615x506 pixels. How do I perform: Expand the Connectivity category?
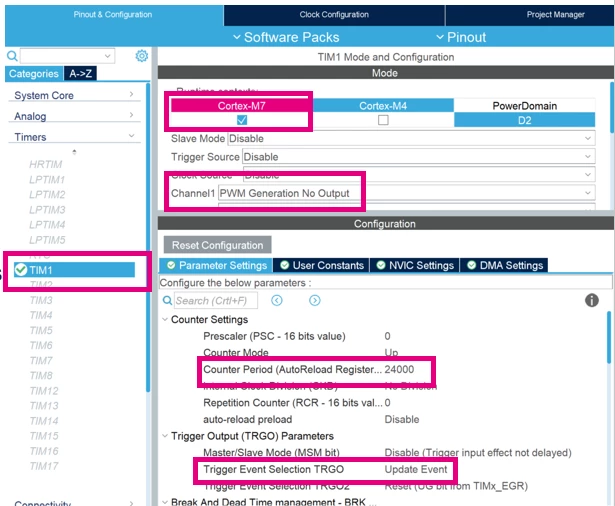74,502
